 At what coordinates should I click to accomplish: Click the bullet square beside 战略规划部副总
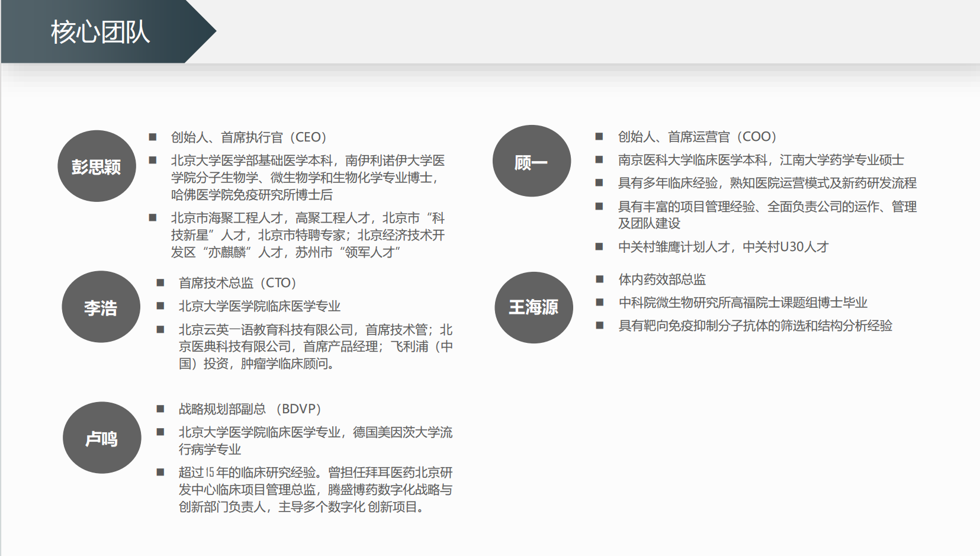coord(160,409)
